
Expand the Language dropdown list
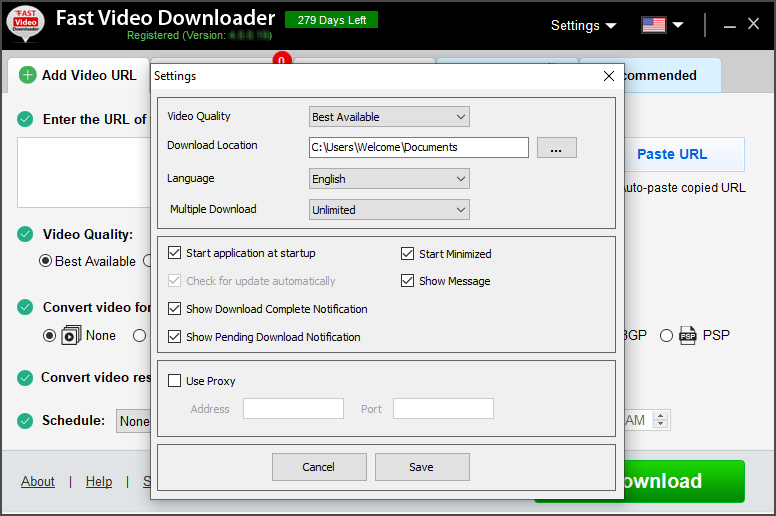(389, 179)
